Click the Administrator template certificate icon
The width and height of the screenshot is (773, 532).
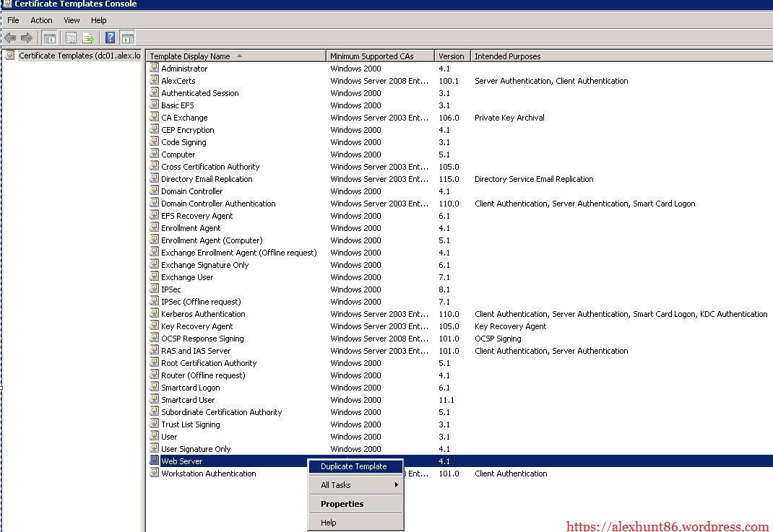[155, 69]
